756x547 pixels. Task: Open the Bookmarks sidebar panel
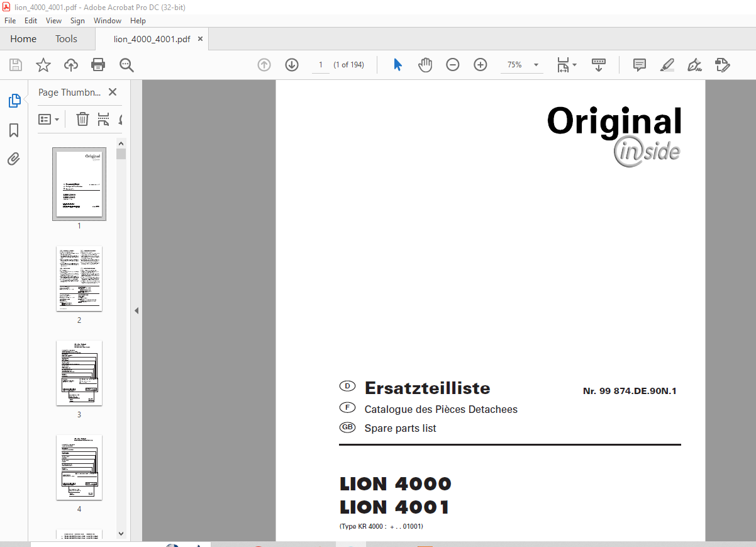(14, 130)
